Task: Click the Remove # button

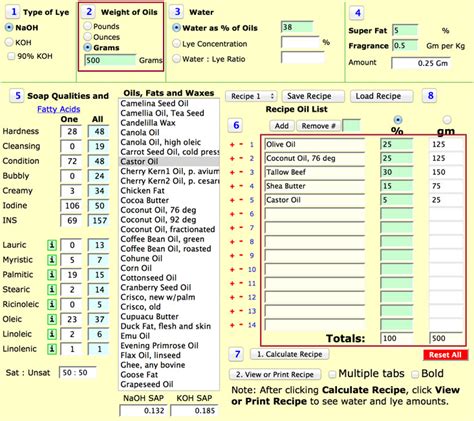Action: [x=318, y=126]
